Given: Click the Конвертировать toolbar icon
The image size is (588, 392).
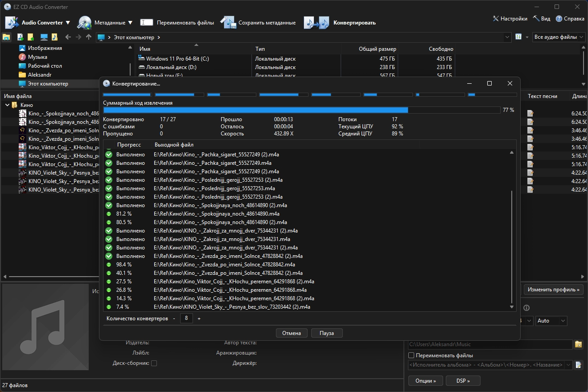Looking at the screenshot, I should tap(316, 23).
